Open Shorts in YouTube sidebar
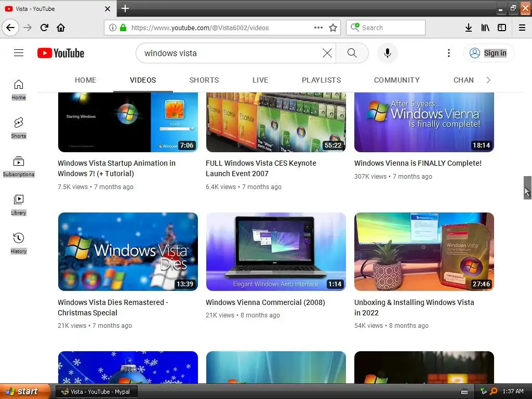The width and height of the screenshot is (532, 399). click(19, 128)
